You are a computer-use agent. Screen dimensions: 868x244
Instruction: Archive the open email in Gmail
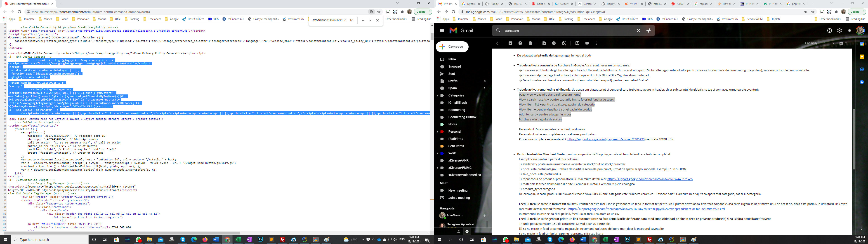pyautogui.click(x=510, y=43)
